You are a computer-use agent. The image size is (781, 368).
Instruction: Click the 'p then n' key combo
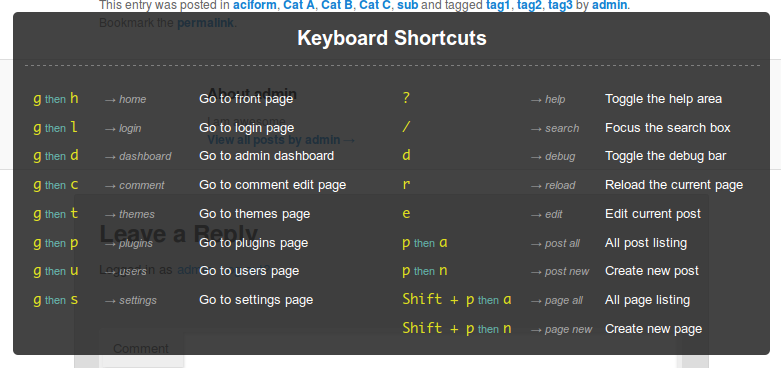(425, 270)
